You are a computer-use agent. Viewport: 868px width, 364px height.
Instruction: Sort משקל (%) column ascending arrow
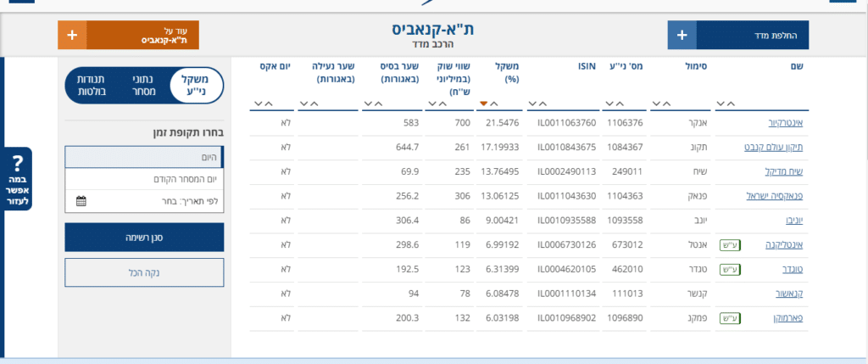(x=494, y=104)
